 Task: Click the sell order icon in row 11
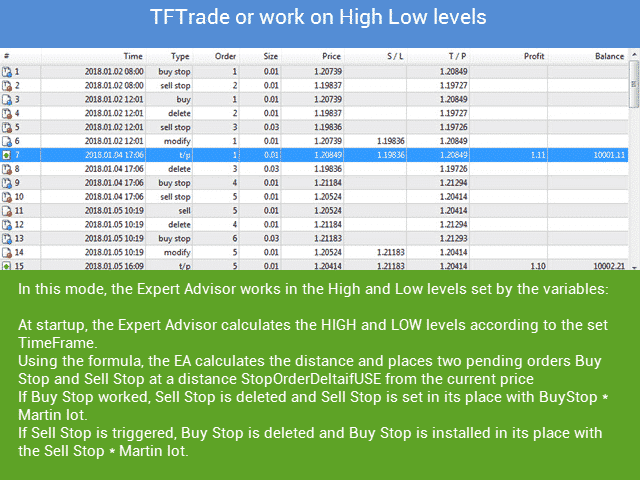tap(7, 211)
